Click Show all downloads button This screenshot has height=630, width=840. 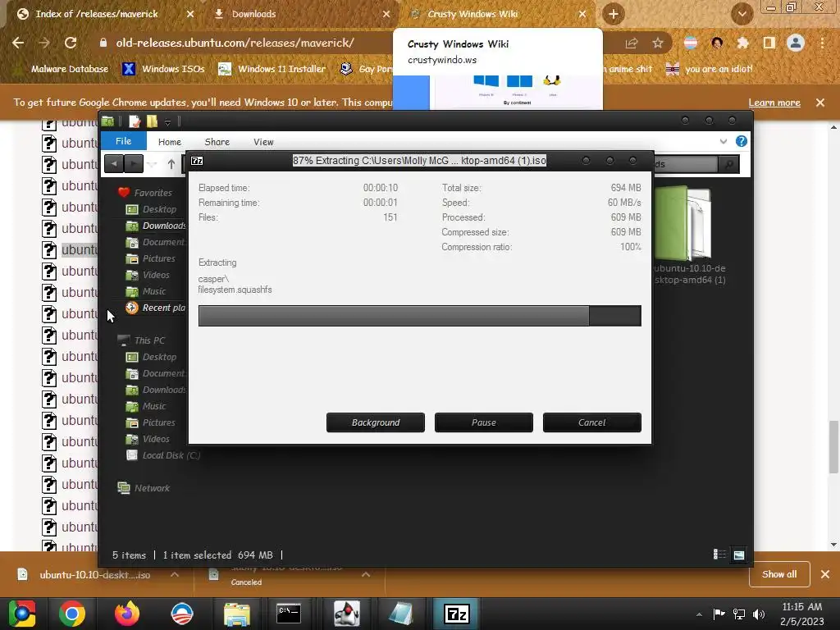tap(779, 574)
